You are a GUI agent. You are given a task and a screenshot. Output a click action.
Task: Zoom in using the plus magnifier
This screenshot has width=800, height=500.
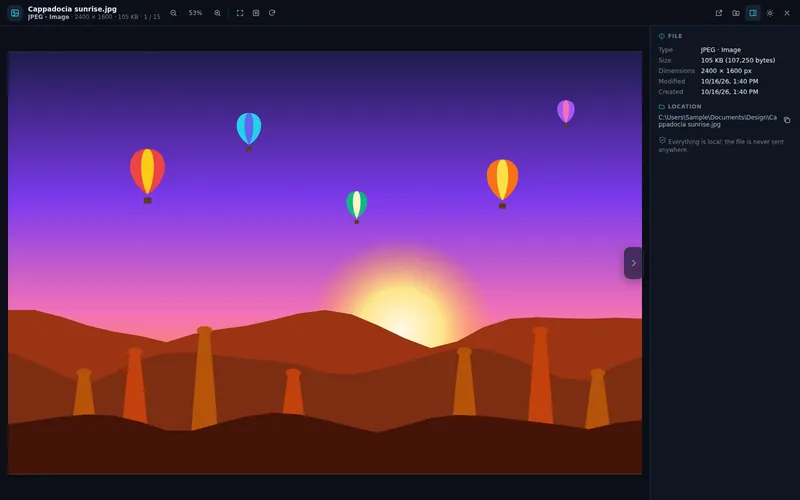click(217, 13)
